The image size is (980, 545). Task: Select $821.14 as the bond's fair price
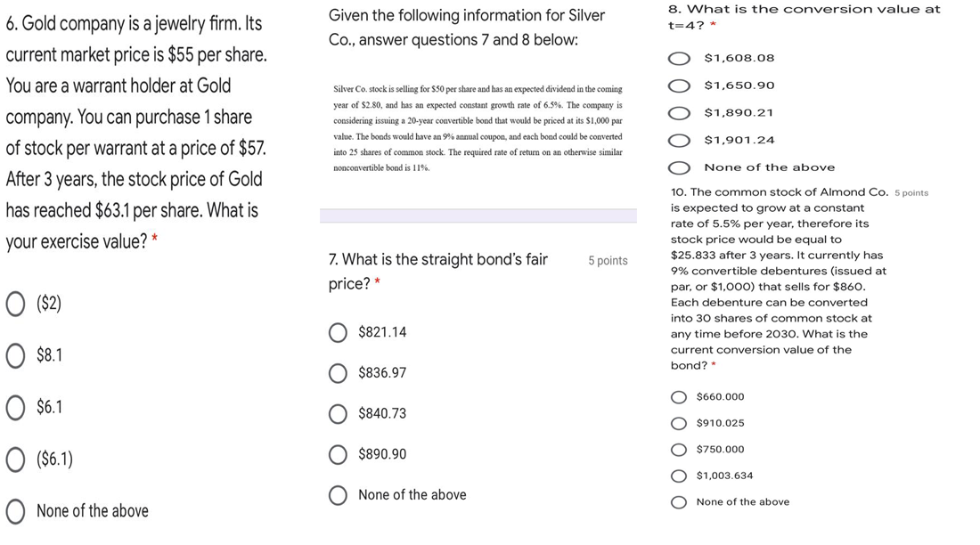(x=338, y=332)
